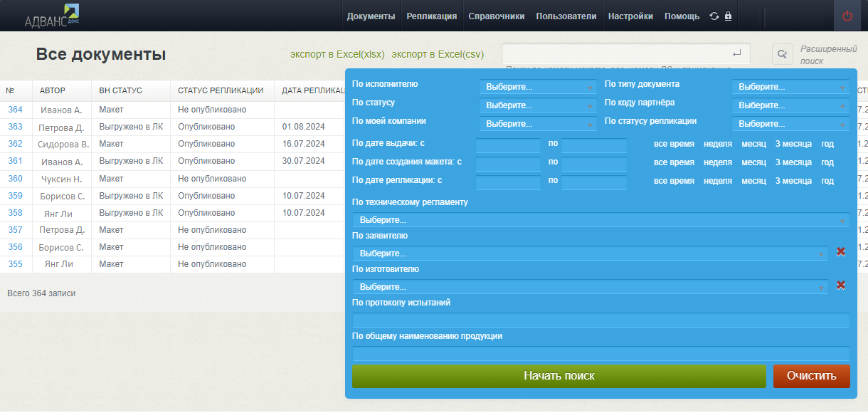Click the По протоколу испытаний input field
Image resolution: width=868 pixels, height=413 pixels.
coord(600,320)
